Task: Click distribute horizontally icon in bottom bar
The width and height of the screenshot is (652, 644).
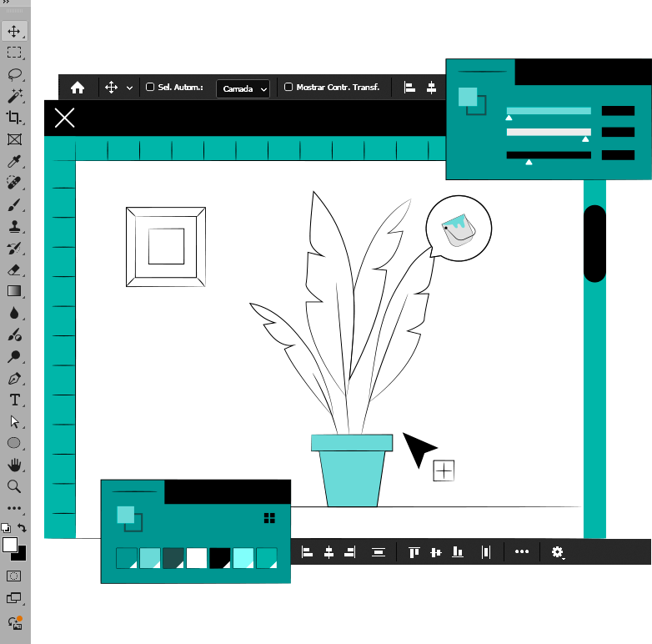Action: click(x=486, y=552)
